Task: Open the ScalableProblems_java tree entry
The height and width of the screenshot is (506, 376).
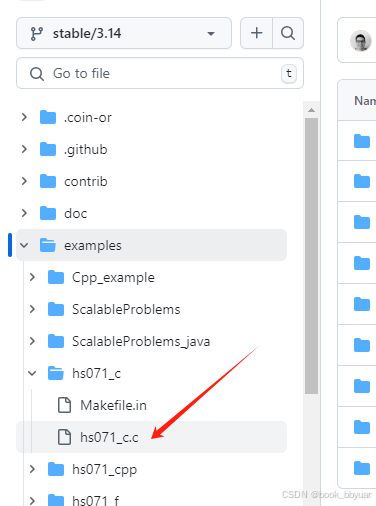Action: click(x=141, y=342)
